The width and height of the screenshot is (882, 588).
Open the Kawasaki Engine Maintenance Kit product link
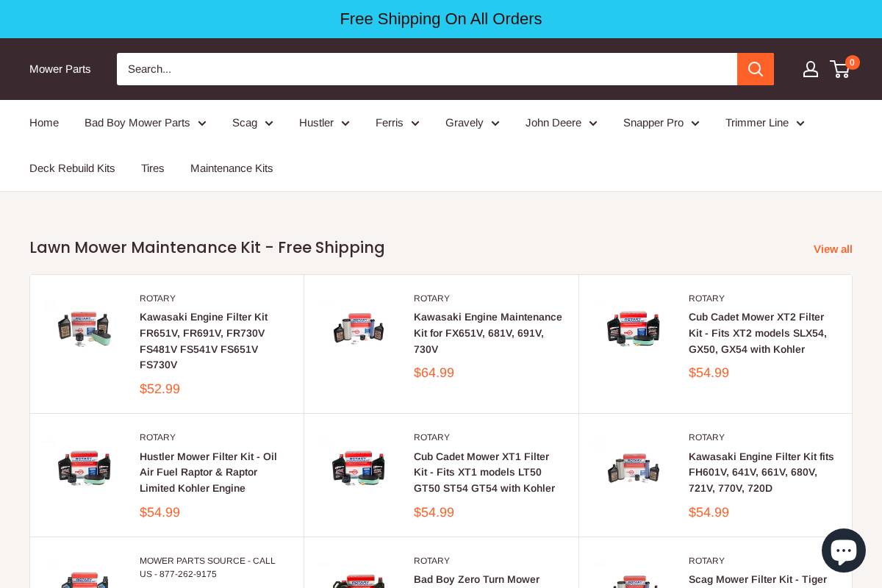pos(487,333)
